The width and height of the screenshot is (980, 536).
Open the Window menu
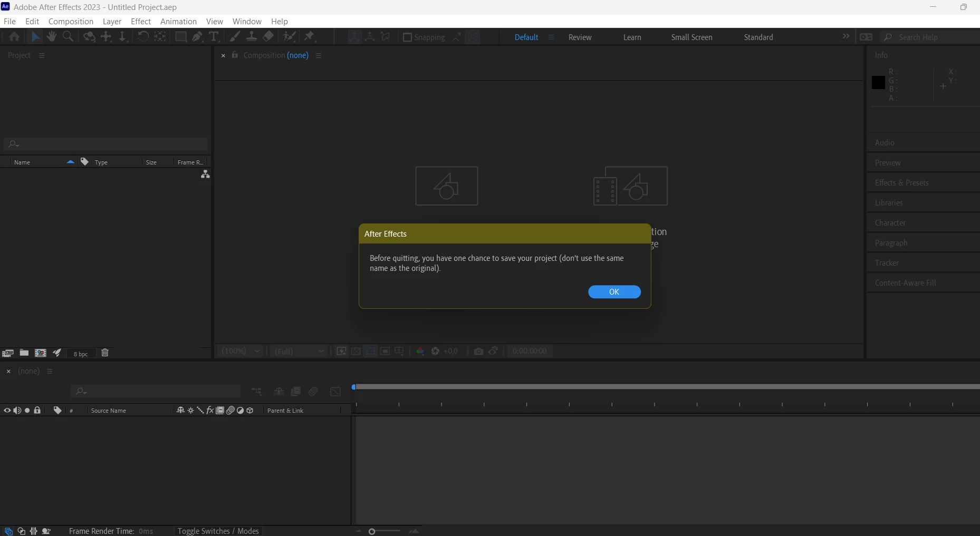247,21
